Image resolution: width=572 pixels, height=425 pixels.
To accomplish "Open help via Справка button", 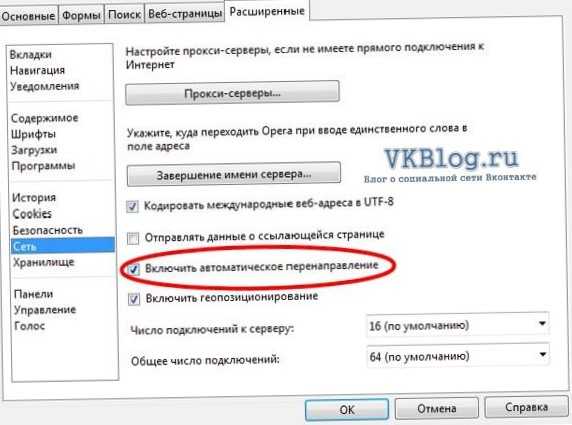I will 526,407.
